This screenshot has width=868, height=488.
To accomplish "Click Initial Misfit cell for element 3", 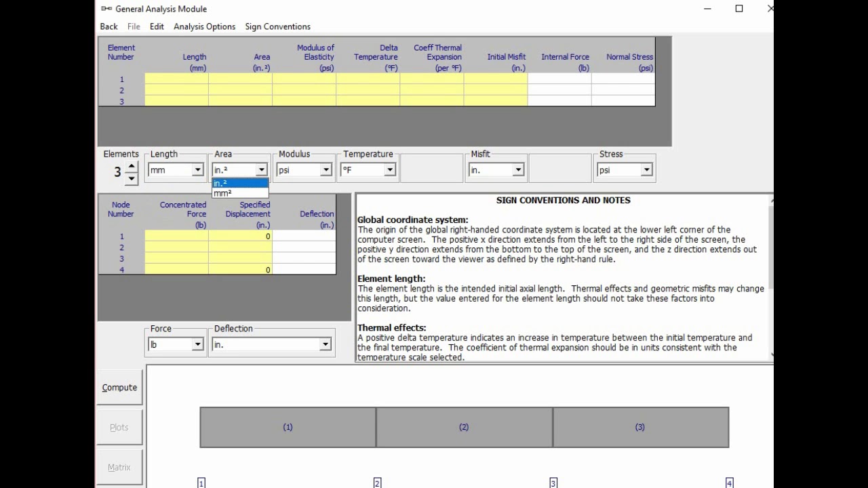I will [x=496, y=101].
